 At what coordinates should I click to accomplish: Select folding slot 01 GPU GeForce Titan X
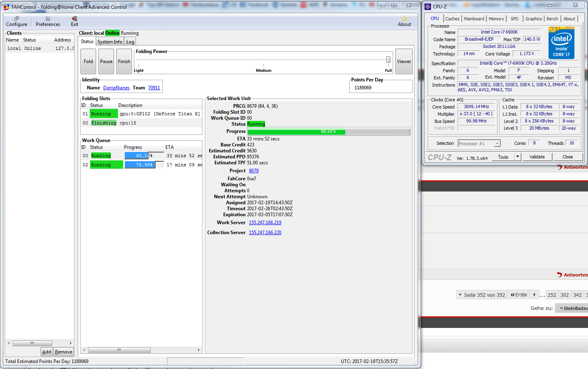pos(141,114)
